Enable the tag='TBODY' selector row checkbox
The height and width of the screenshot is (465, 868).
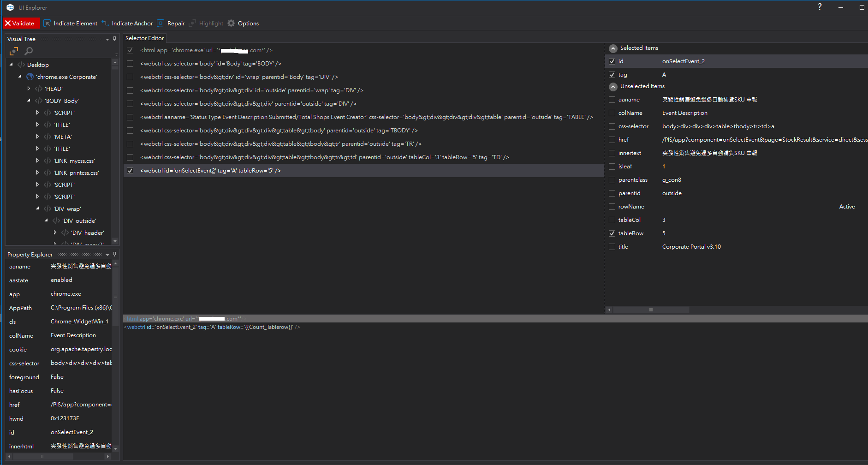[x=130, y=131]
